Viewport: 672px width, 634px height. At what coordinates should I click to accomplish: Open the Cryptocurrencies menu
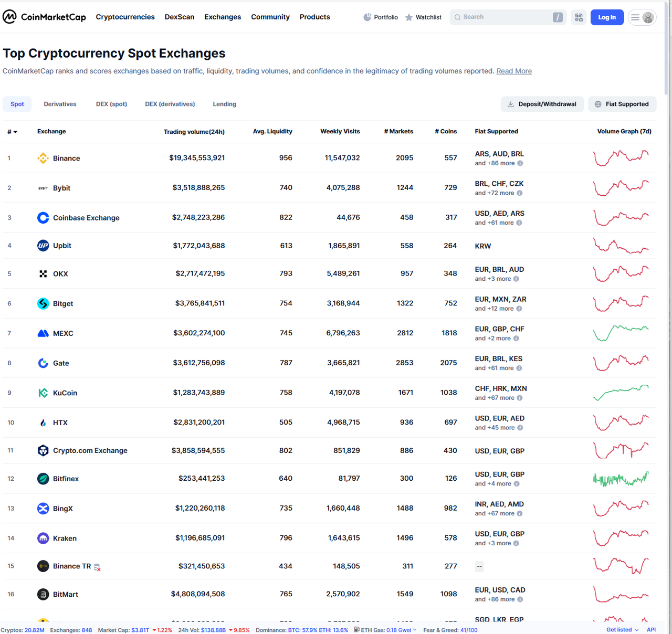click(x=125, y=17)
